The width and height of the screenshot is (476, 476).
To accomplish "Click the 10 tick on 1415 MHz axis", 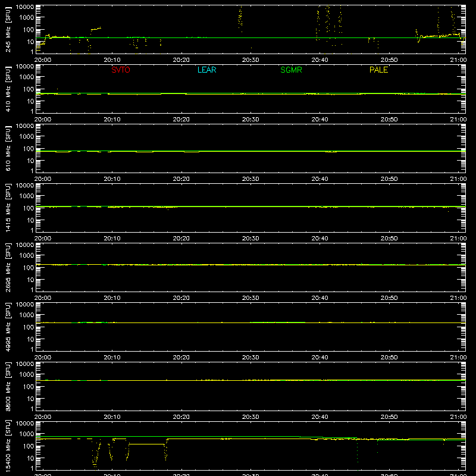I will click(x=31, y=220).
